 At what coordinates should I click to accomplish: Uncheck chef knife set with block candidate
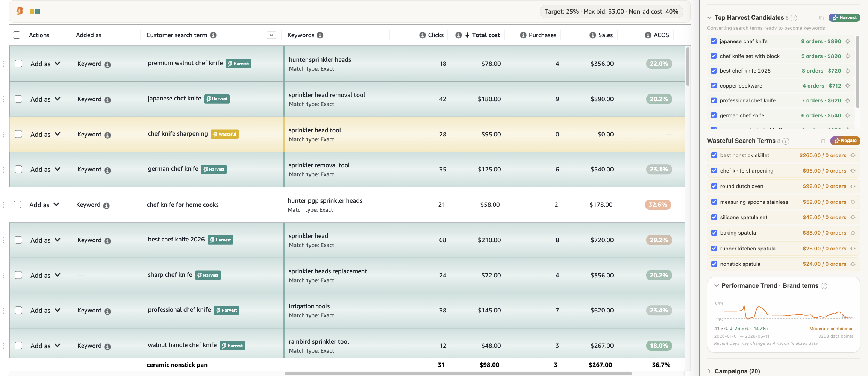[713, 56]
